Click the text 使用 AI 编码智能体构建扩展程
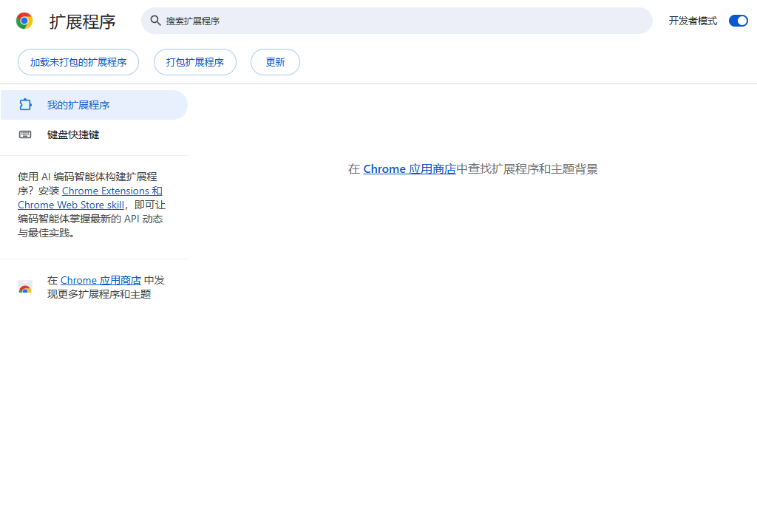This screenshot has width=757, height=532. 87,177
